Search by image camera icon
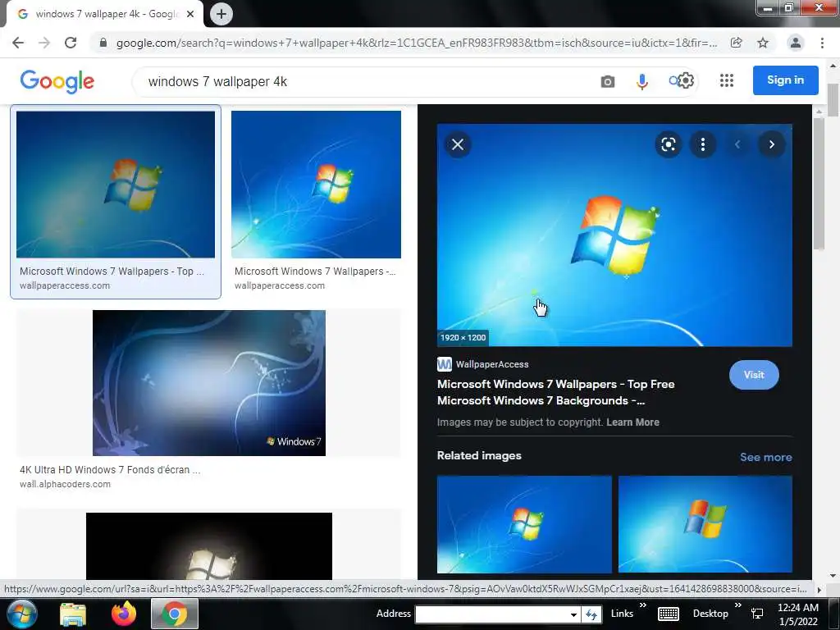Image resolution: width=840 pixels, height=630 pixels. [608, 81]
